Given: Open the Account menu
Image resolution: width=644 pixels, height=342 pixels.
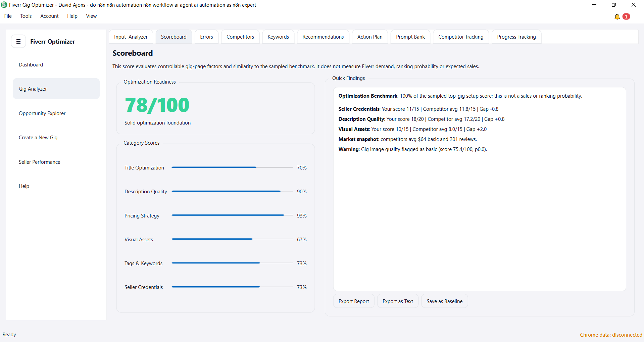Looking at the screenshot, I should coord(49,16).
